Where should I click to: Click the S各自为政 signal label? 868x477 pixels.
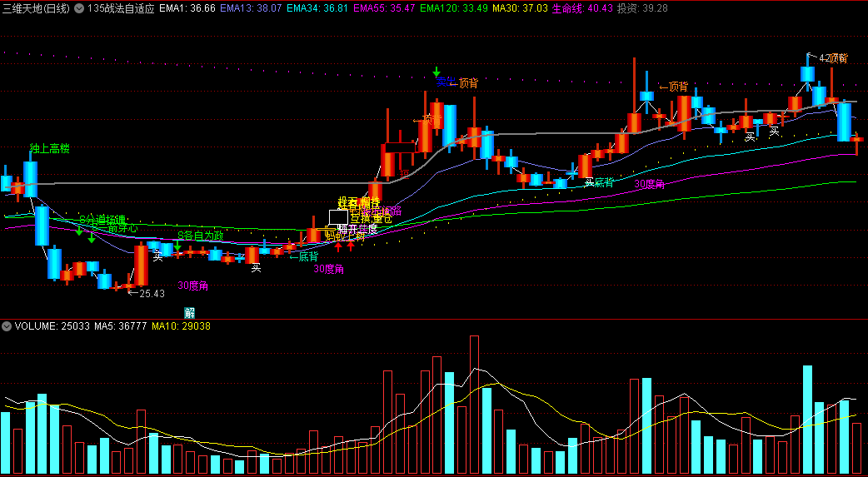(x=201, y=236)
